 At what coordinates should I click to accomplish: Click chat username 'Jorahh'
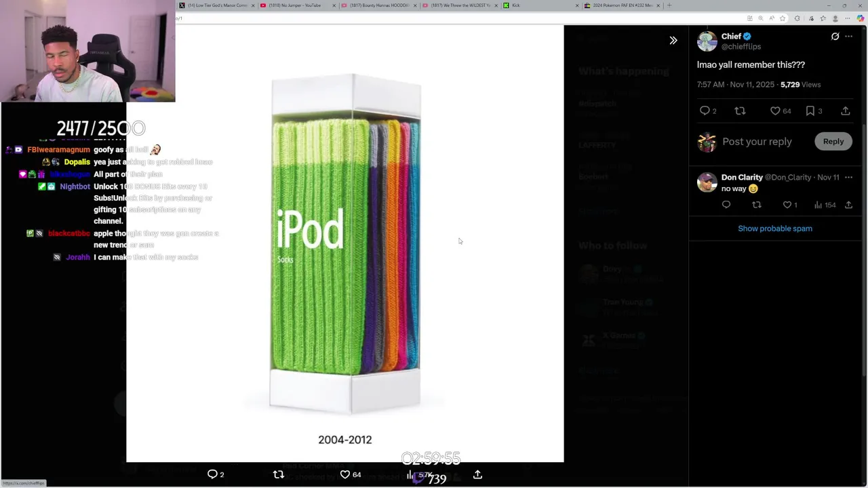(x=78, y=258)
